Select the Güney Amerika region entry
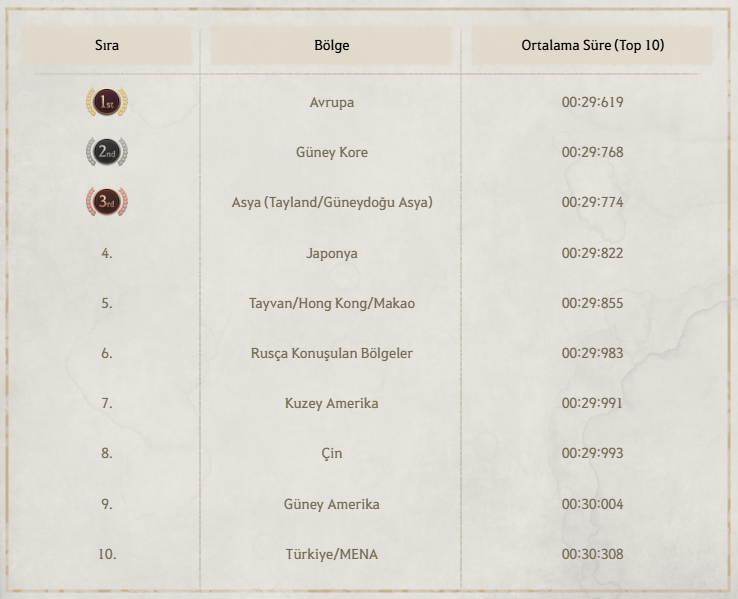The image size is (738, 599). [x=332, y=504]
